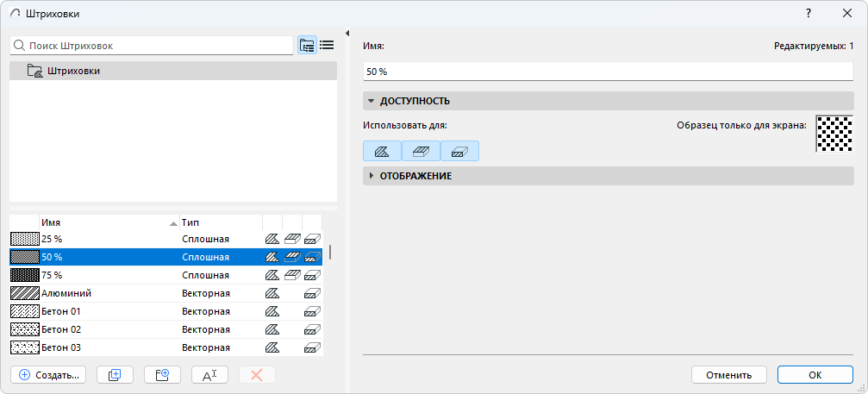
Task: Select the Бетон 01 fill name
Action: point(61,311)
